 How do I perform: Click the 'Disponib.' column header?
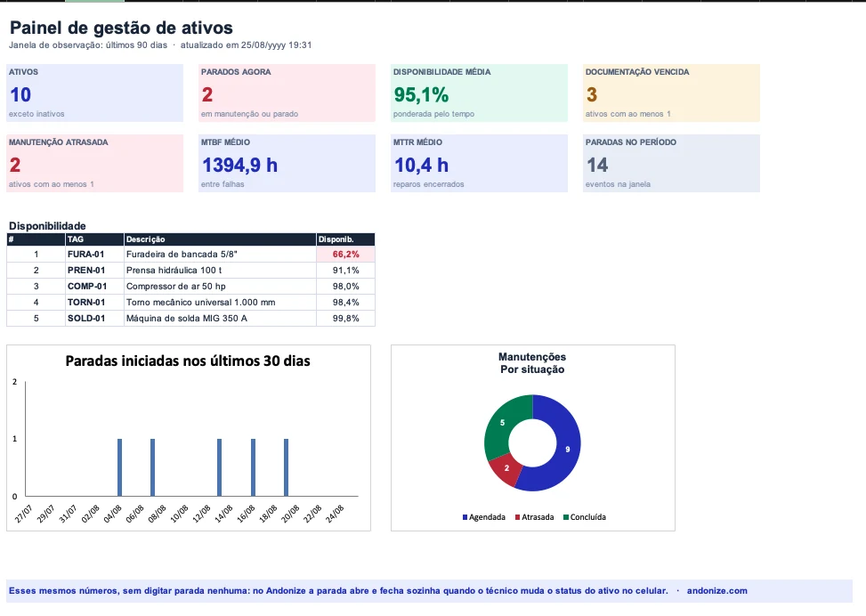tap(345, 239)
